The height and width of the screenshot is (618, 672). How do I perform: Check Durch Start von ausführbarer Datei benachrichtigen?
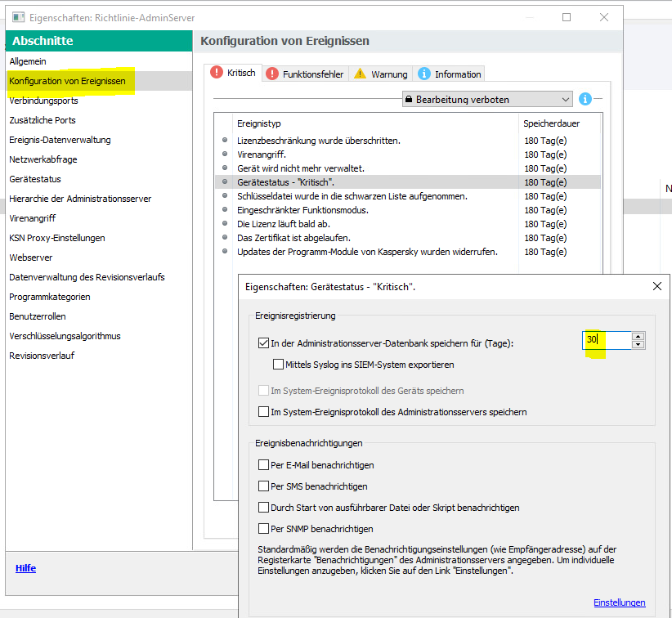coord(263,508)
